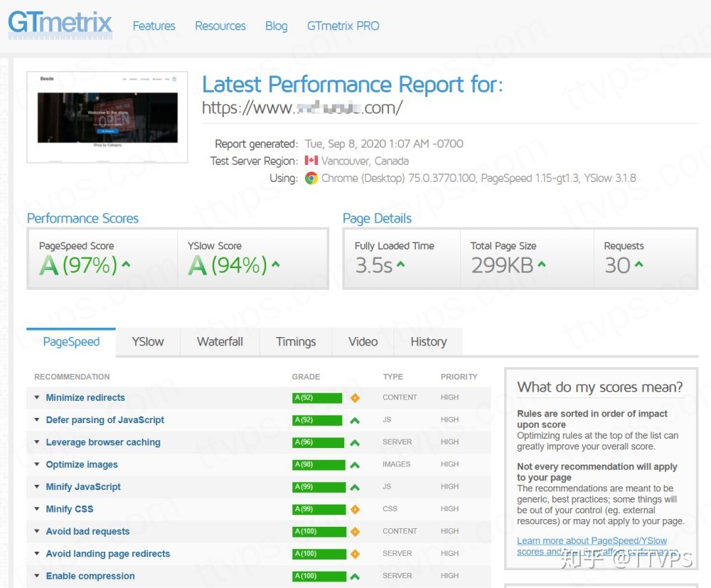Click the orange diamond in Minify CSS row
This screenshot has width=711, height=588.
(x=355, y=510)
